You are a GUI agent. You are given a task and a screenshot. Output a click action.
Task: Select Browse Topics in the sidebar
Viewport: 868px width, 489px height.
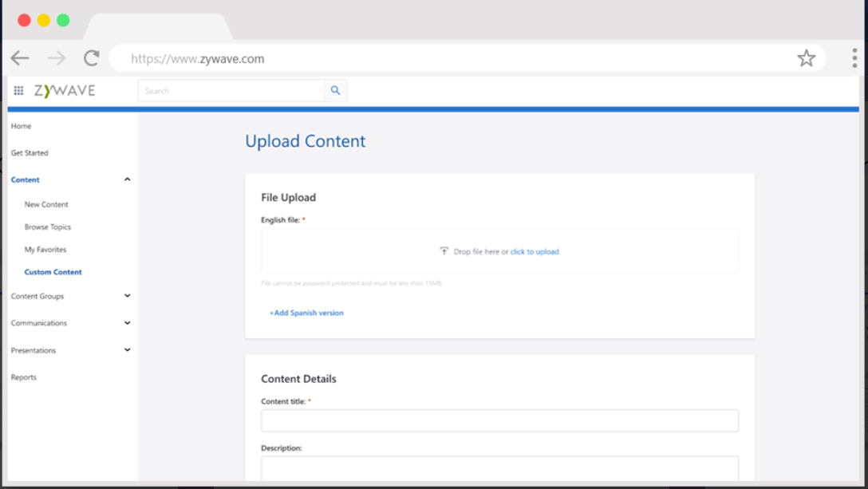pos(48,227)
